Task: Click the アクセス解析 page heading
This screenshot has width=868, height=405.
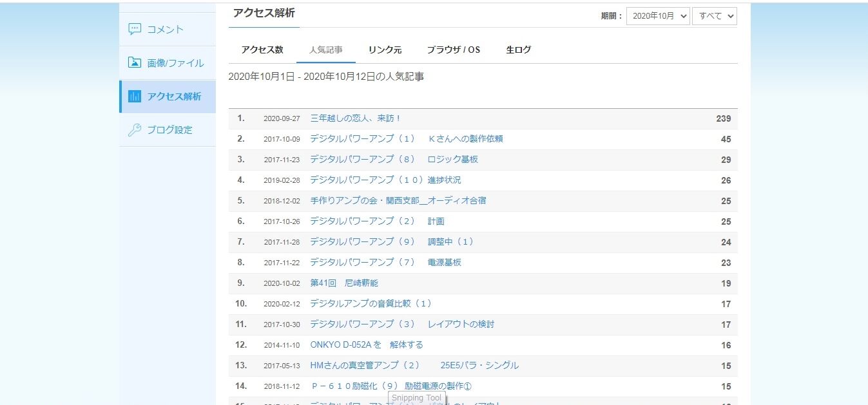Action: (264, 13)
